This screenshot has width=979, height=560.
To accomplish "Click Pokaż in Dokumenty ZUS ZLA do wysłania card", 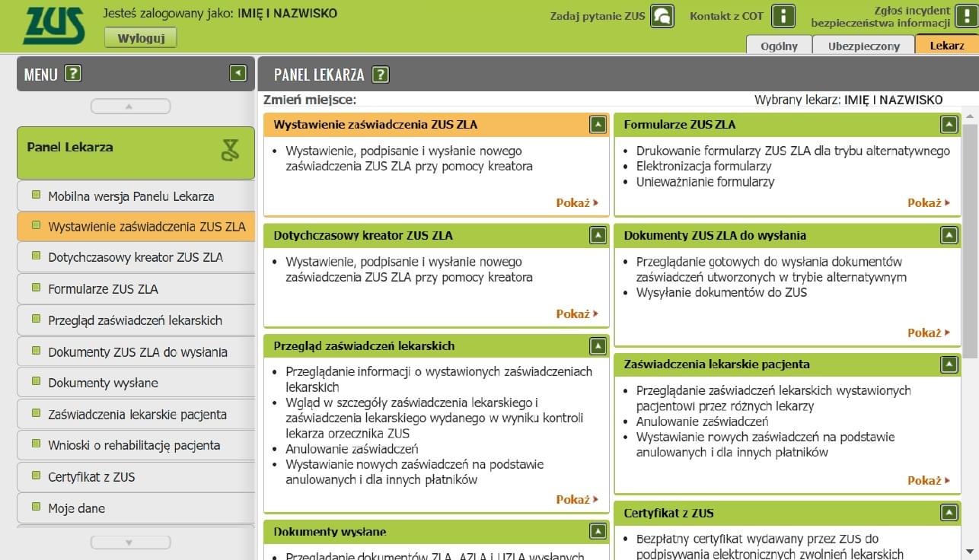I will point(929,333).
